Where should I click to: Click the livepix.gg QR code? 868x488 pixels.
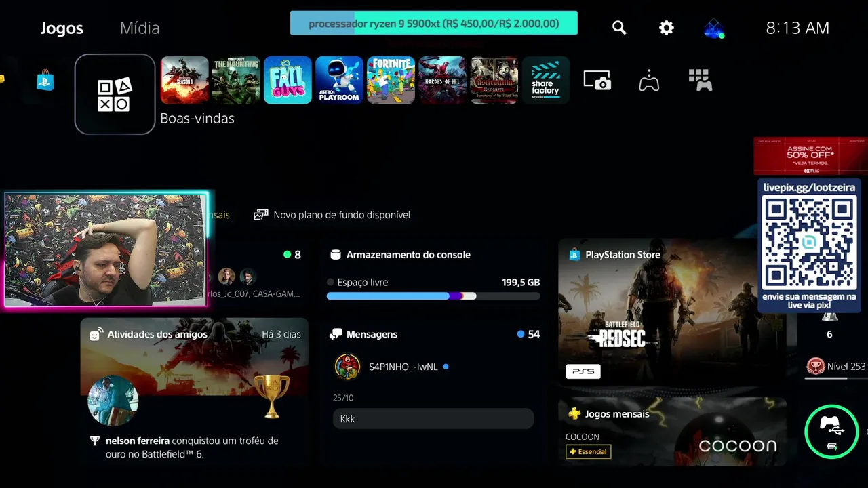(809, 242)
